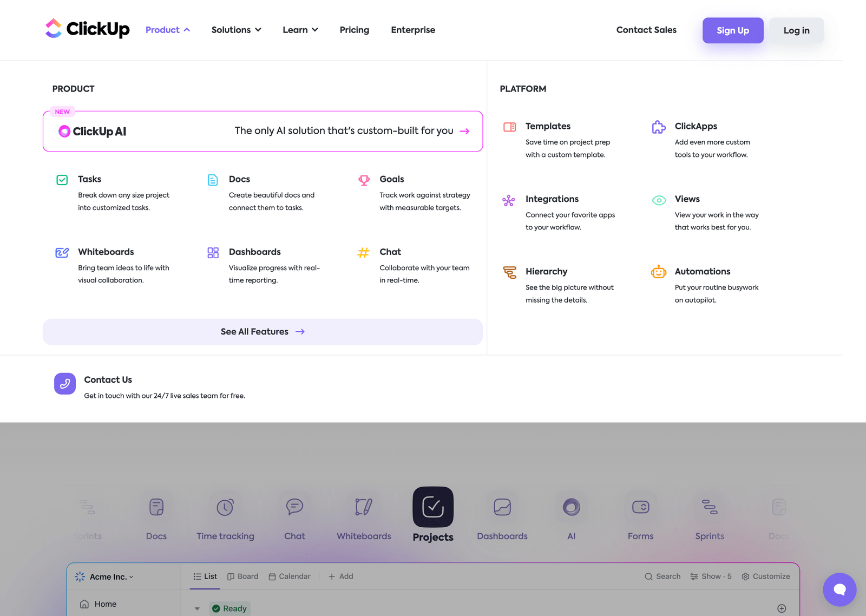Click the Views eye icon
The height and width of the screenshot is (616, 866).
[x=659, y=200]
